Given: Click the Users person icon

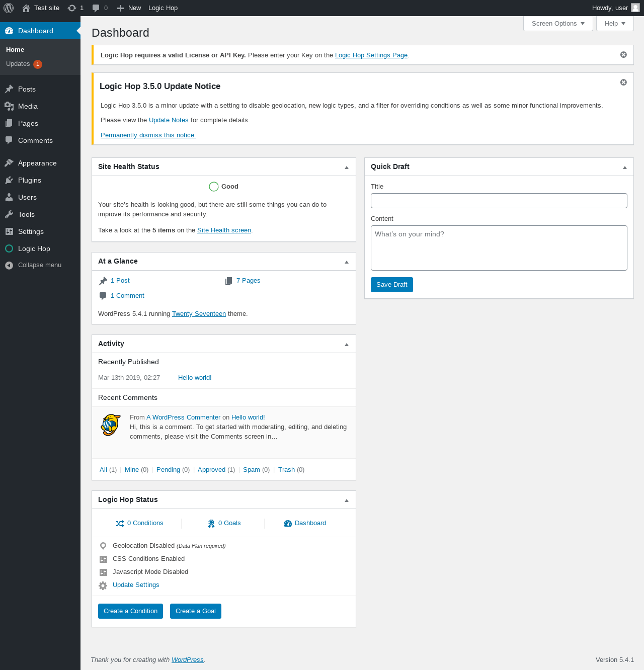Looking at the screenshot, I should [x=9, y=197].
